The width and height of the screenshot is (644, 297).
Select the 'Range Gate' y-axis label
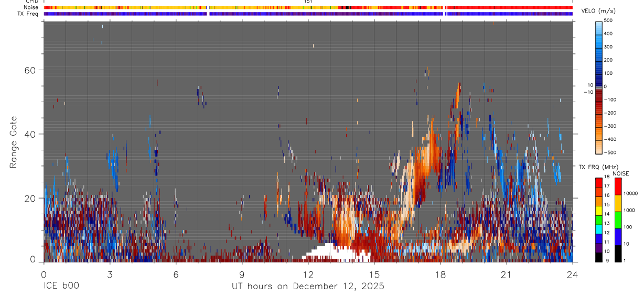[x=14, y=141]
